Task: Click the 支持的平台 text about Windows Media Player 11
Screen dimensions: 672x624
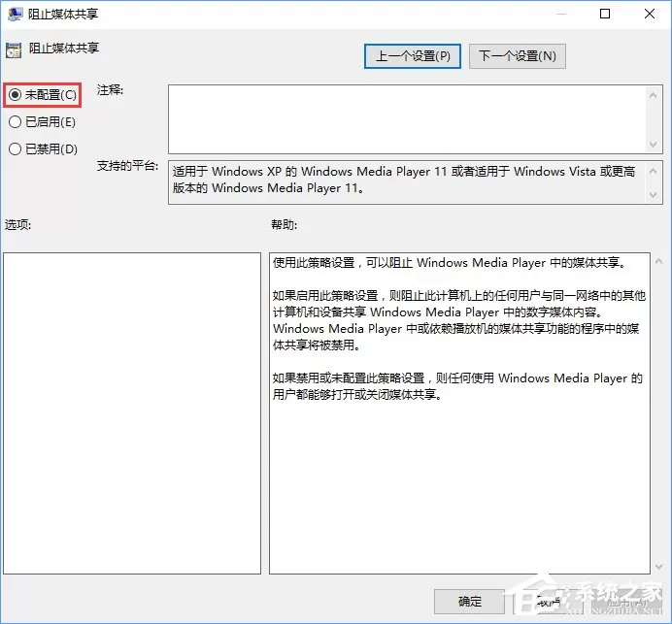Action: [404, 180]
